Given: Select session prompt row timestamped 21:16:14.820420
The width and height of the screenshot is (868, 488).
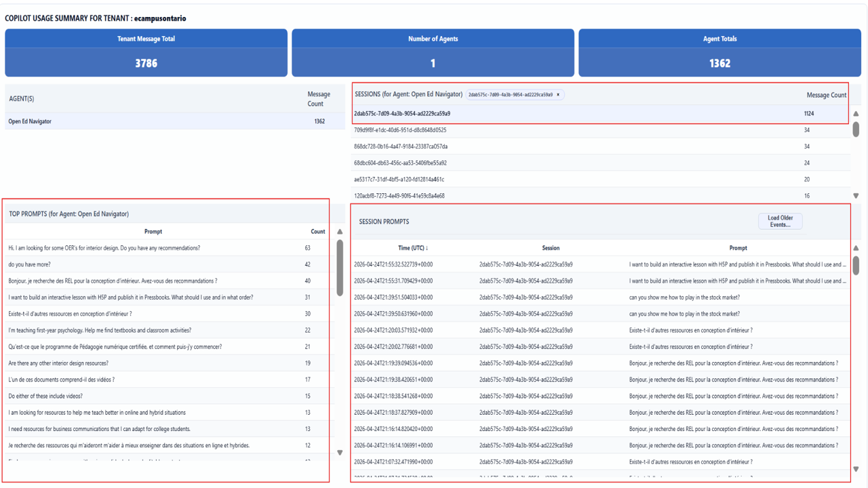Looking at the screenshot, I should pos(600,429).
